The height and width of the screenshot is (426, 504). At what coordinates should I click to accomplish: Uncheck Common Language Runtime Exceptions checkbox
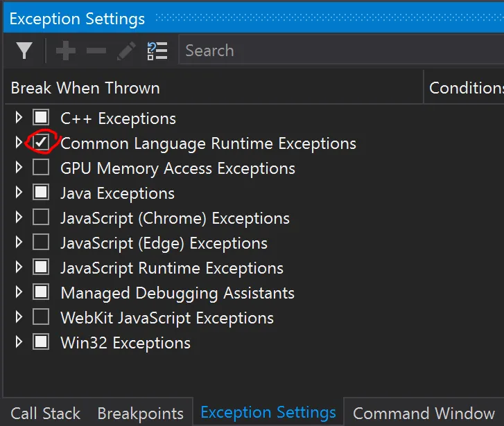(41, 143)
